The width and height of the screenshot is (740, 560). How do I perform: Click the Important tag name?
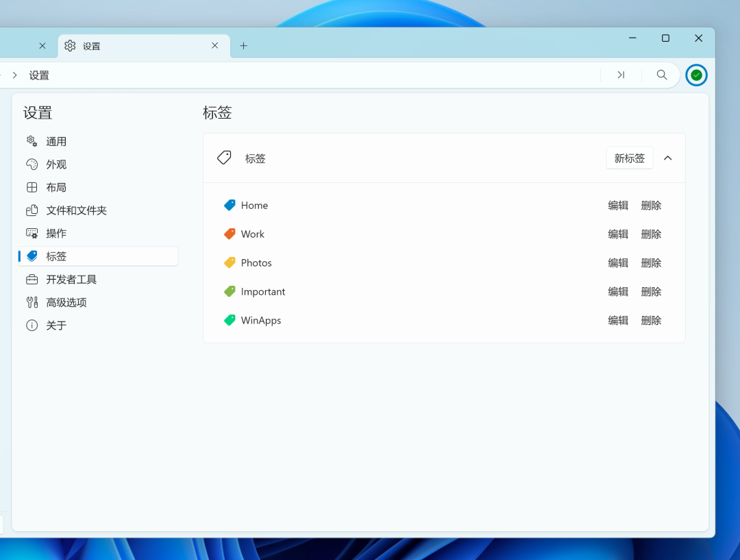263,292
